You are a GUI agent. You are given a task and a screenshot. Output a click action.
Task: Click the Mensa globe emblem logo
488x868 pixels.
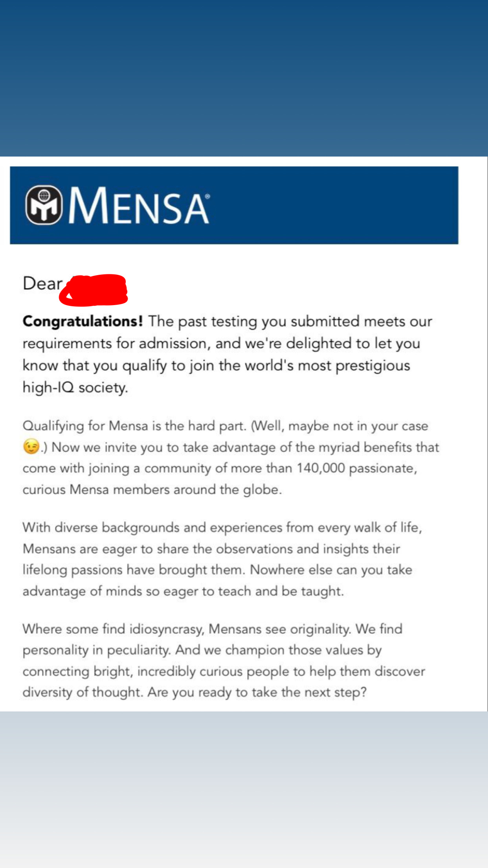click(x=44, y=205)
